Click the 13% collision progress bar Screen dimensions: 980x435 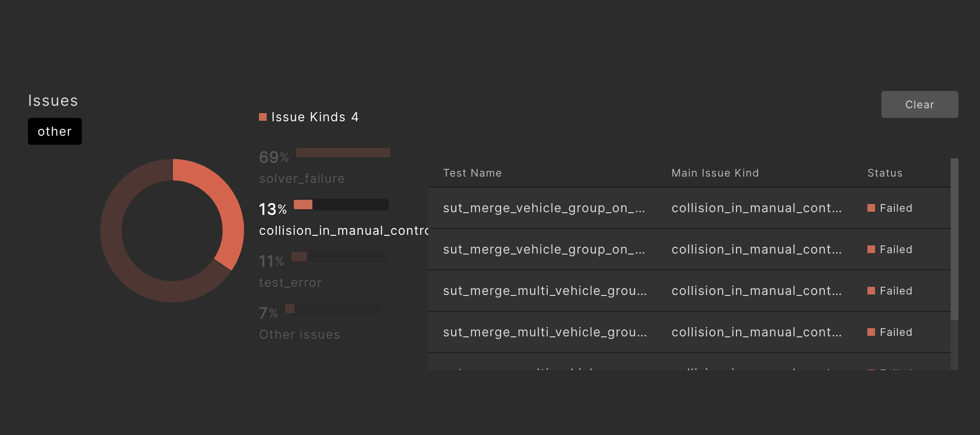tap(340, 205)
